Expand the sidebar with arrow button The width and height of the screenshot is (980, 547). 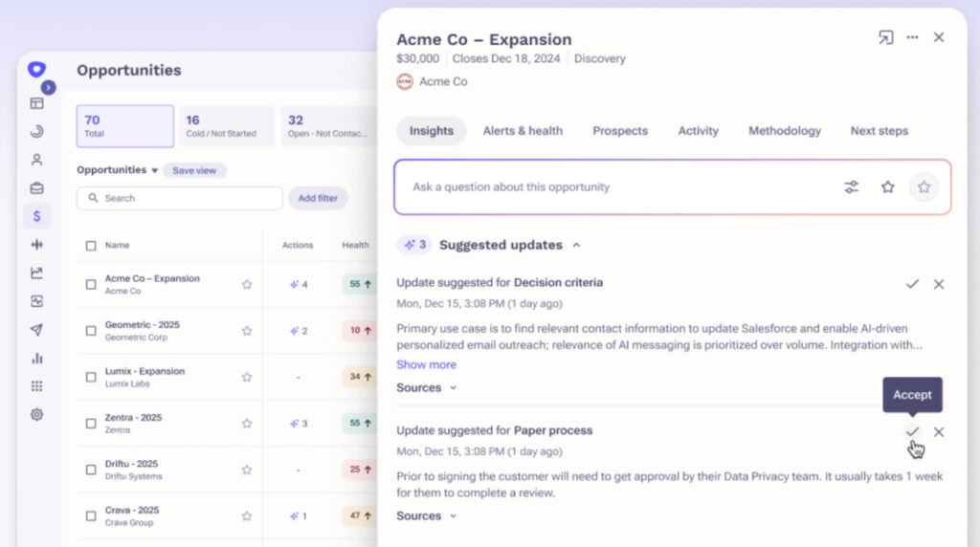tap(48, 87)
